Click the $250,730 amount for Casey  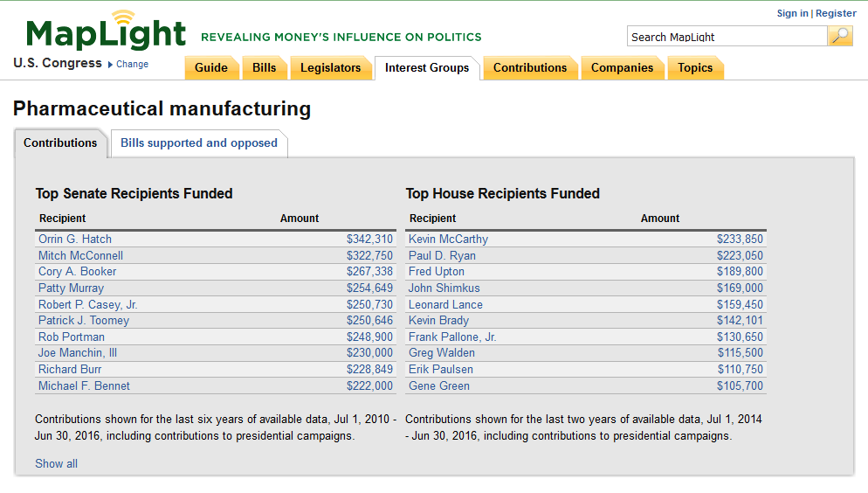point(369,305)
